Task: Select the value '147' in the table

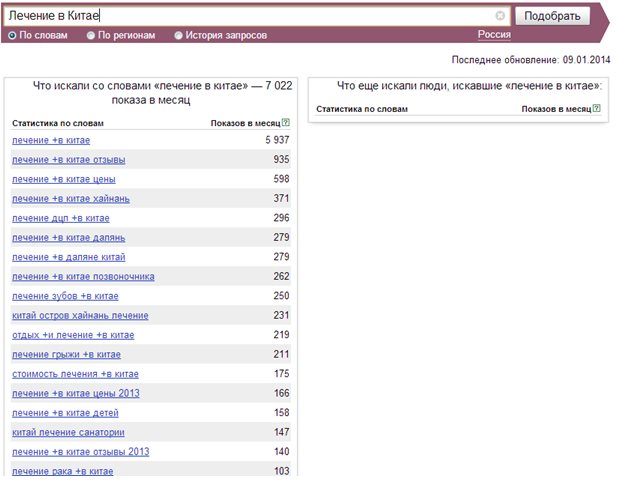Action: coord(281,432)
